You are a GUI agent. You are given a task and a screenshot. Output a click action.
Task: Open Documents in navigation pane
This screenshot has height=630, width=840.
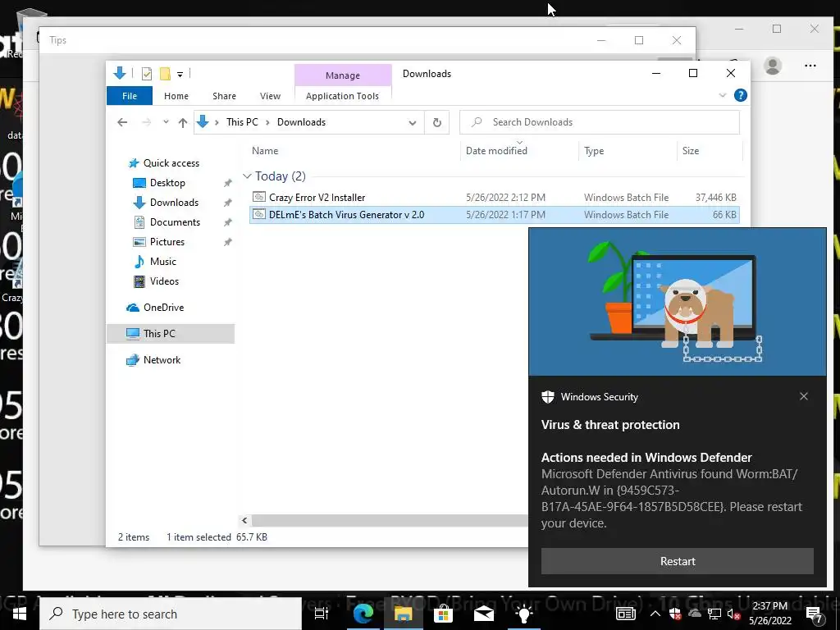(x=175, y=222)
